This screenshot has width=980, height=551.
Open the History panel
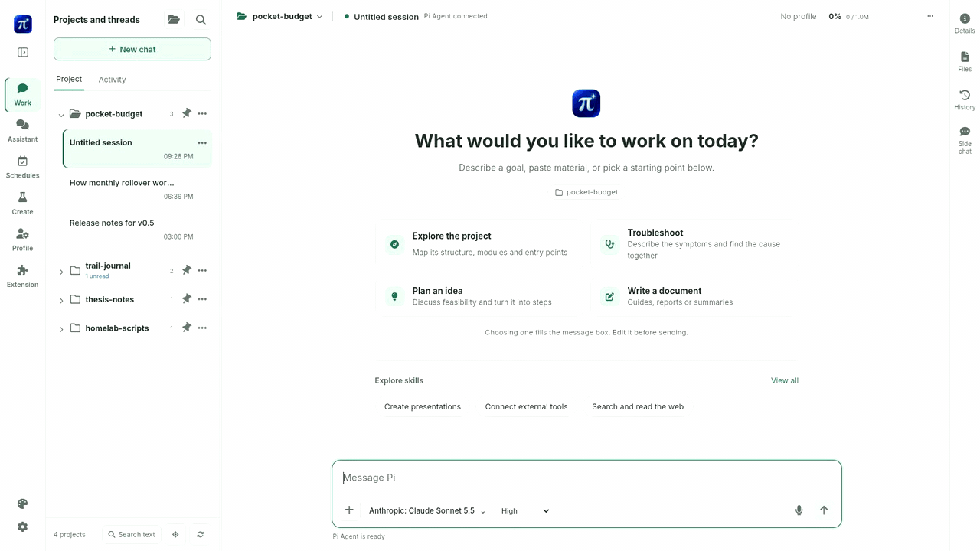965,100
